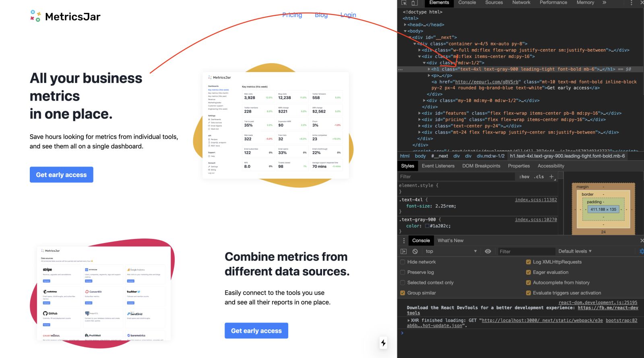Select the body breadcrumb item
This screenshot has width=644, height=358.
420,156
